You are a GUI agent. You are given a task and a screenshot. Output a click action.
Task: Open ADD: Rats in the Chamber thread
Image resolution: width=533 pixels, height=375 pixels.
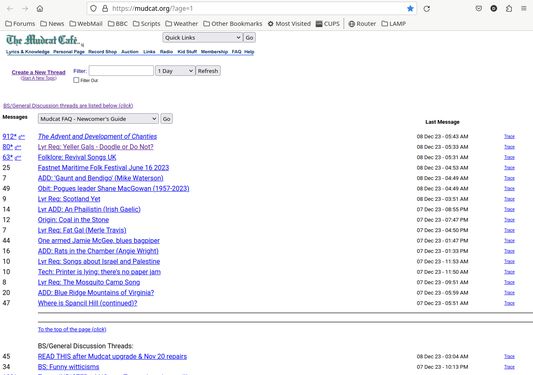click(x=98, y=251)
